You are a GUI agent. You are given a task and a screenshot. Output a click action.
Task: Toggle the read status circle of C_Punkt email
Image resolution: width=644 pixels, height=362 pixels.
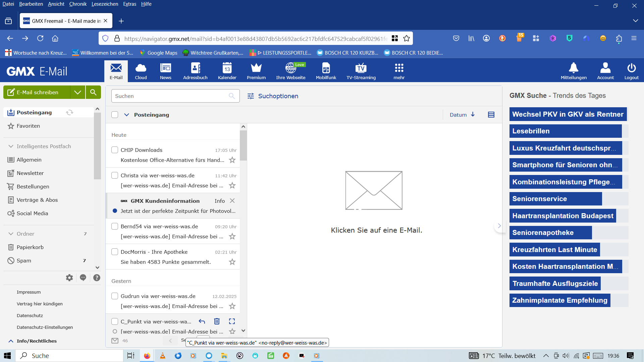115,331
